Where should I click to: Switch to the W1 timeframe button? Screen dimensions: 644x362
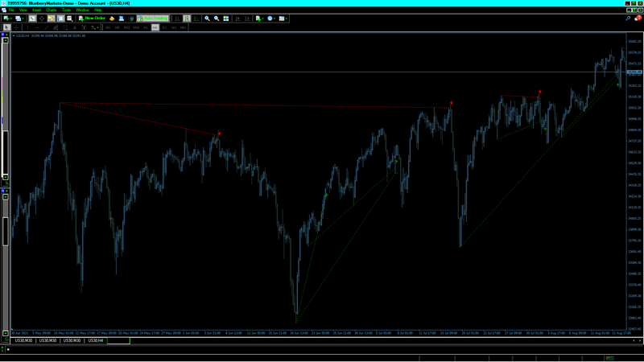tap(174, 27)
